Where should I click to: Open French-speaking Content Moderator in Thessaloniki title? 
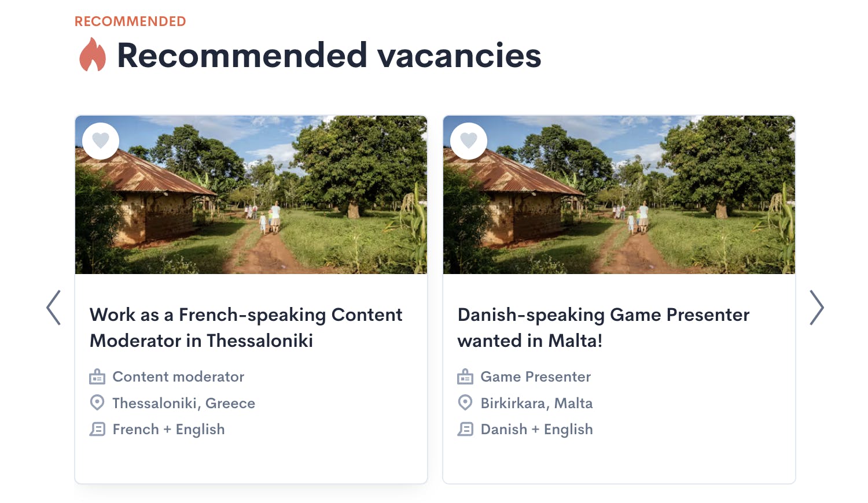(x=245, y=327)
